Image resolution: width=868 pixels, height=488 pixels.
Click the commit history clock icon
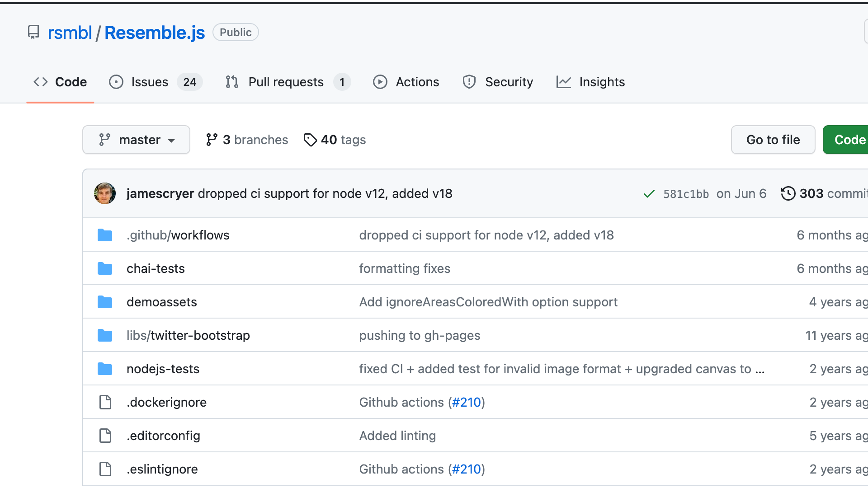(788, 193)
